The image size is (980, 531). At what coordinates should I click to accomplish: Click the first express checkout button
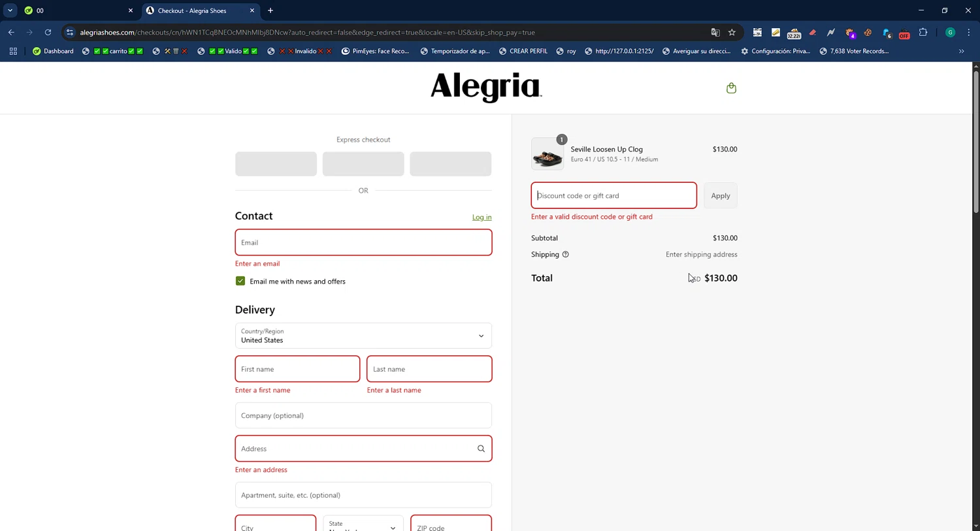(276, 164)
